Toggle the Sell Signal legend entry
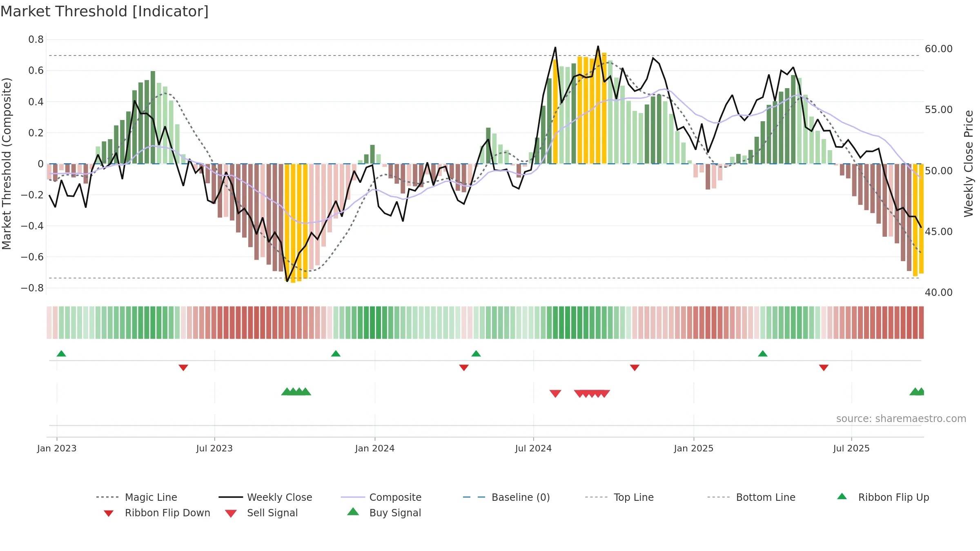The height and width of the screenshot is (551, 980). click(x=261, y=513)
